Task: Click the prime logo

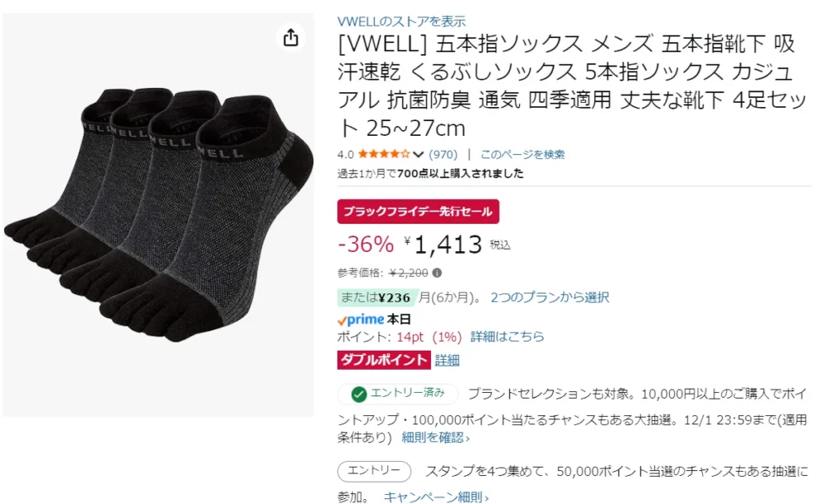Action: click(361, 320)
